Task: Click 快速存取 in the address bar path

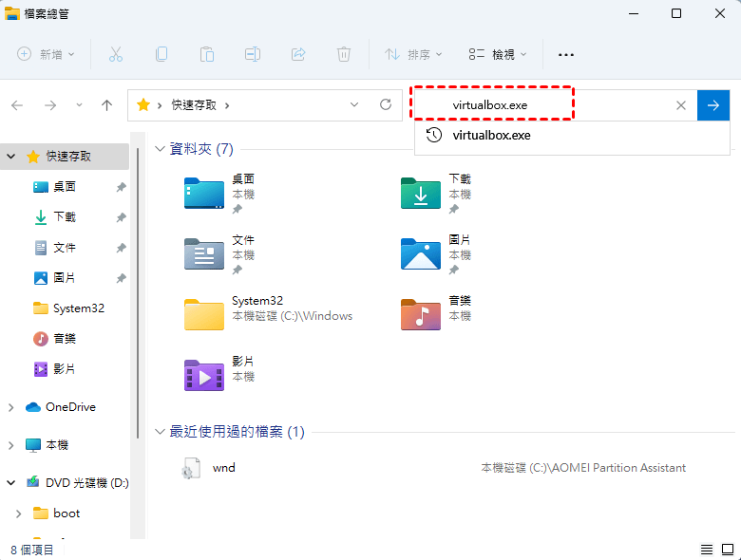Action: 194,104
